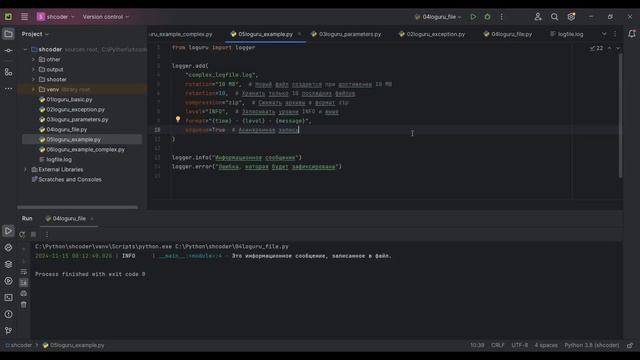Expand the venv folder
The width and height of the screenshot is (640, 360).
click(x=33, y=89)
